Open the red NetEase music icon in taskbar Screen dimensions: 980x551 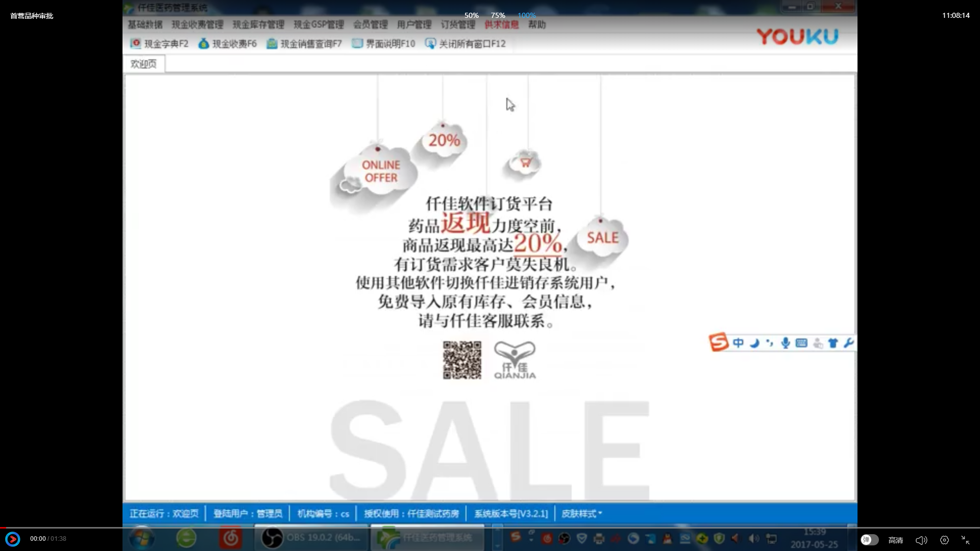[231, 539]
